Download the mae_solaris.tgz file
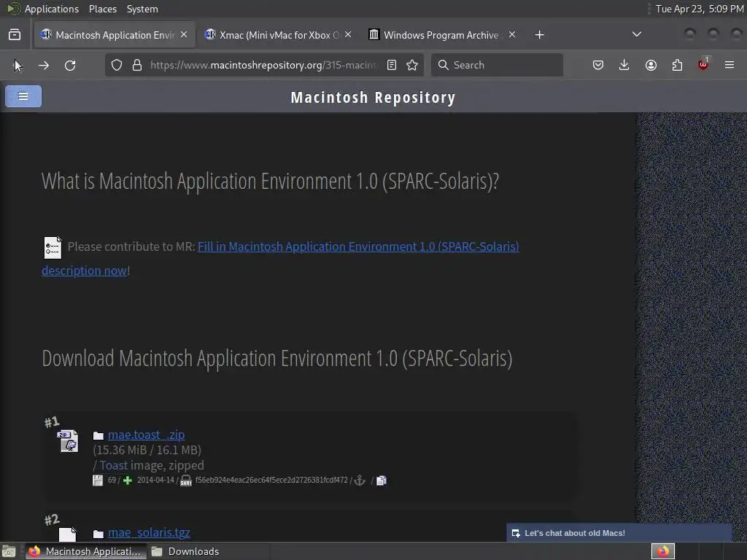Screen dimensions: 747x560 point(149,532)
